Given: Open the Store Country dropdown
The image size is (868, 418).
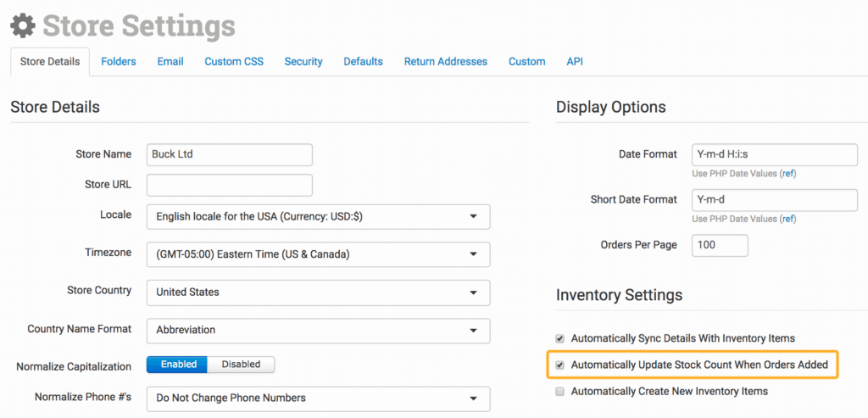Looking at the screenshot, I should 318,293.
